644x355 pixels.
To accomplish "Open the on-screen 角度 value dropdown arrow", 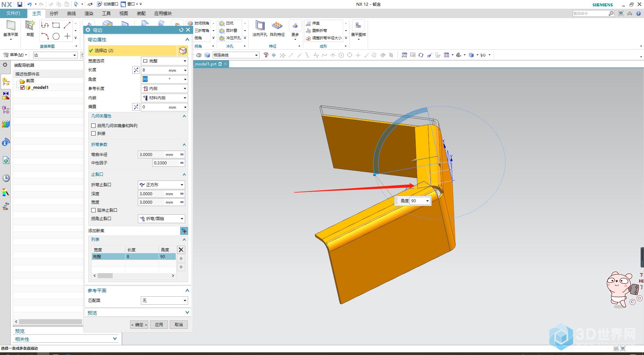I will 427,201.
